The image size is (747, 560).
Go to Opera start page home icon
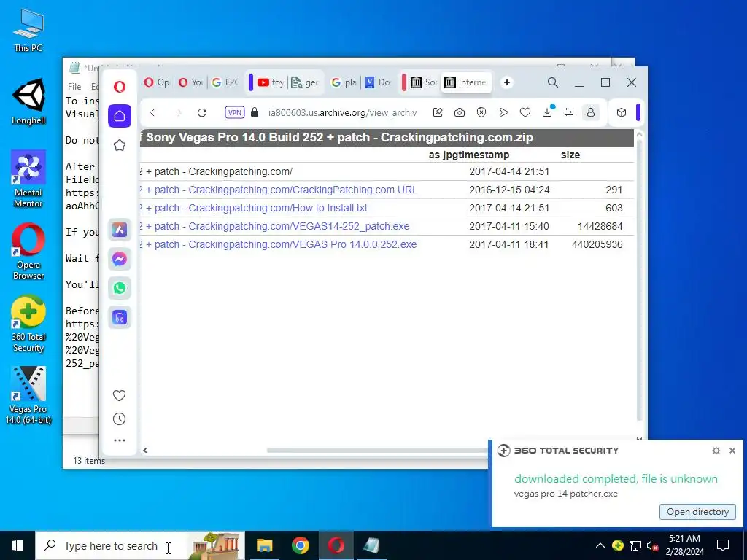point(120,116)
